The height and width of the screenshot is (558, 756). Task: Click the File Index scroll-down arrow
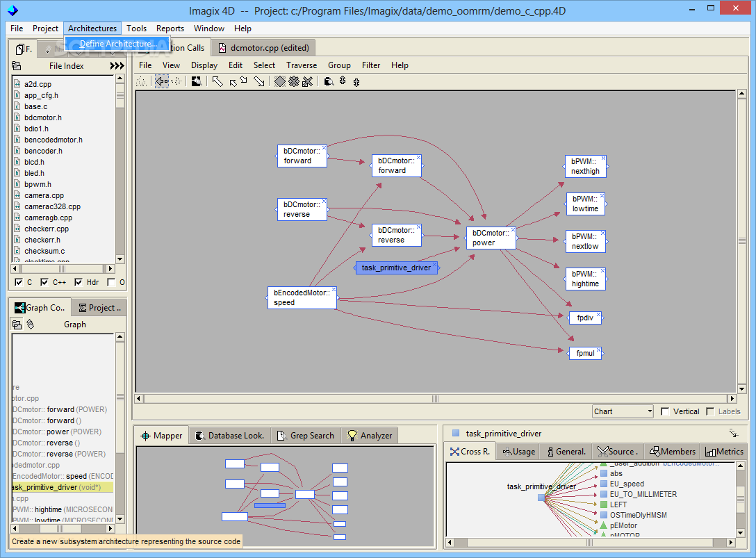[x=120, y=259]
